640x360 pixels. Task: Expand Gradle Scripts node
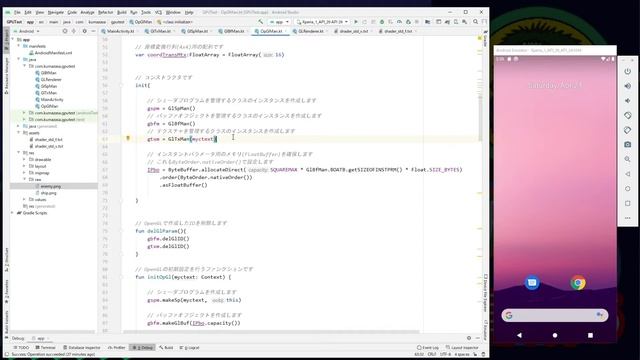(13, 213)
